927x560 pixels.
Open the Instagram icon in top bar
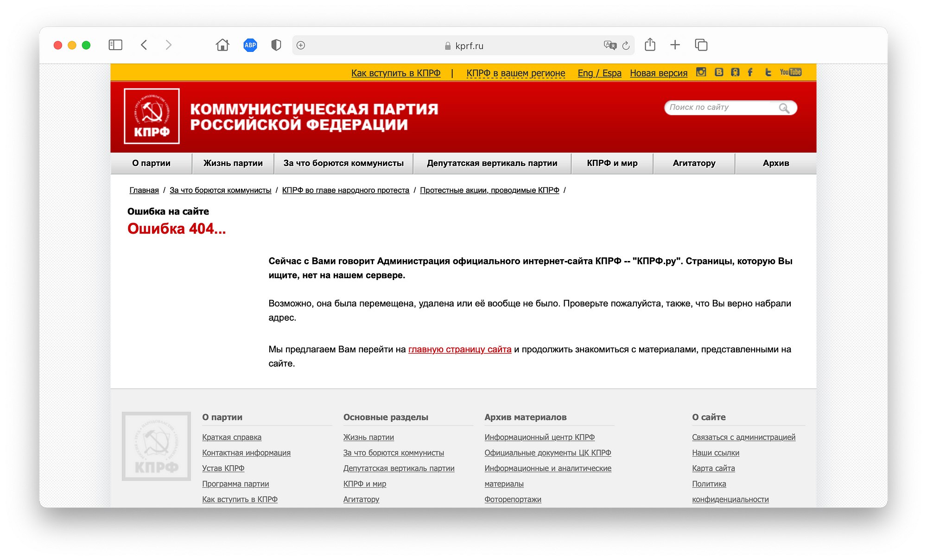click(701, 72)
